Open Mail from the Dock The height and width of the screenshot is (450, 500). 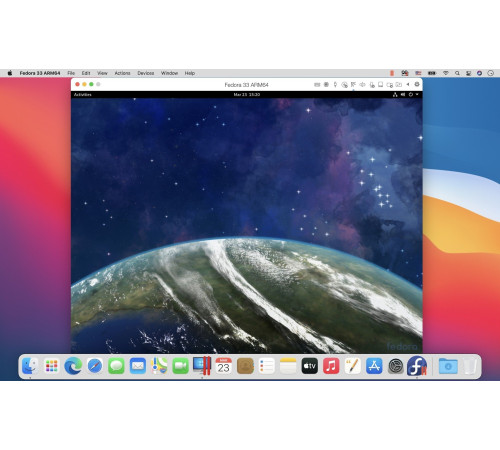pos(138,366)
